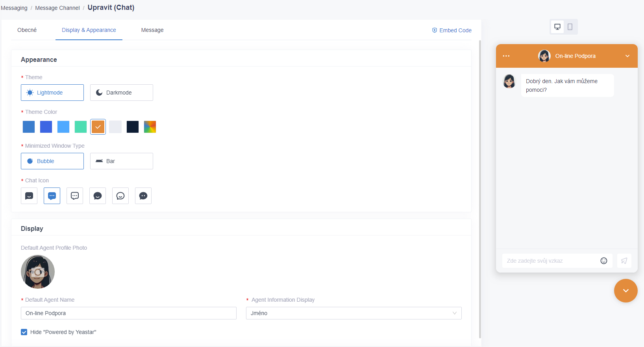
Task: Select the last round dotted chat icon
Action: point(143,196)
